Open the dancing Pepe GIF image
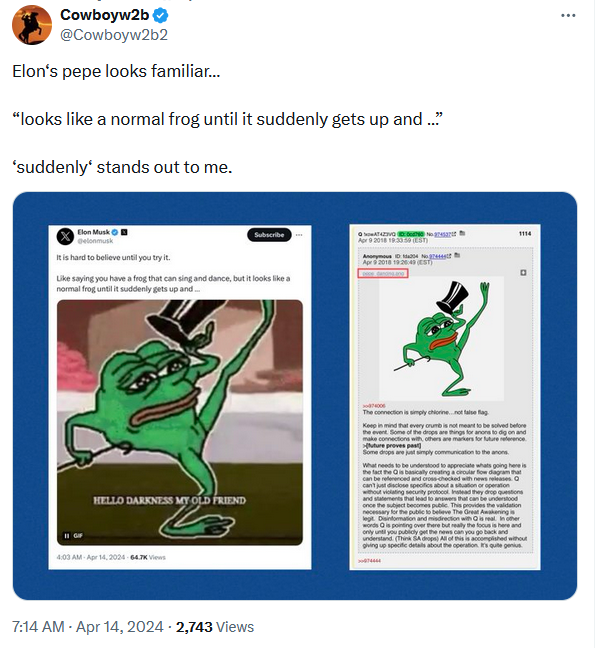The width and height of the screenshot is (597, 648). coord(180,422)
